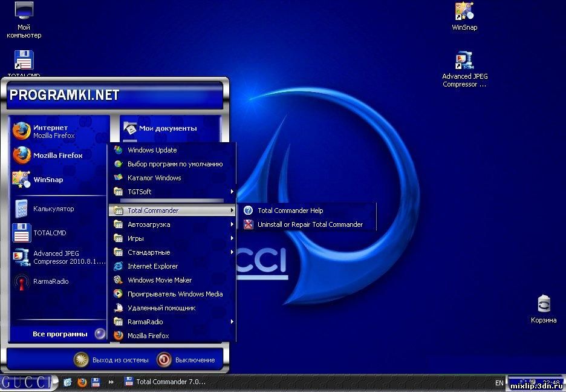The width and height of the screenshot is (566, 392).
Task: Click the Uninstall or Repair icon
Action: [x=248, y=224]
